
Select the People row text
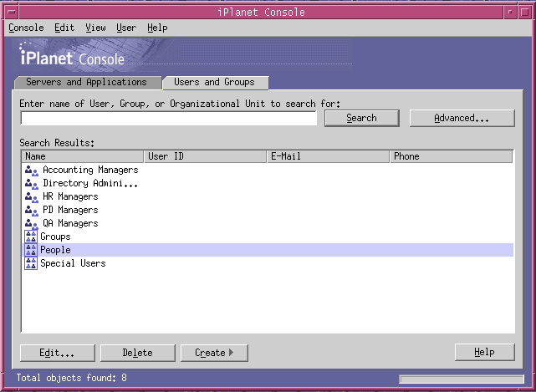(x=55, y=250)
